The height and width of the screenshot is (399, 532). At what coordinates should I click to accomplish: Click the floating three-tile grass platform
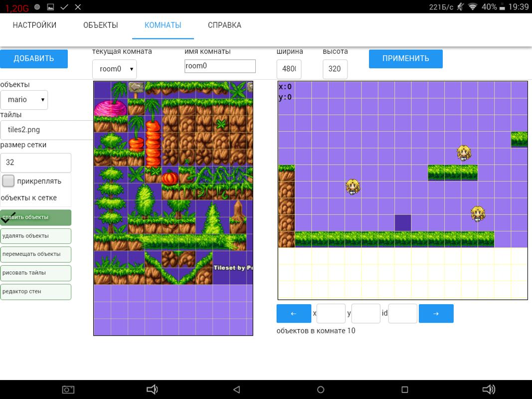(453, 173)
